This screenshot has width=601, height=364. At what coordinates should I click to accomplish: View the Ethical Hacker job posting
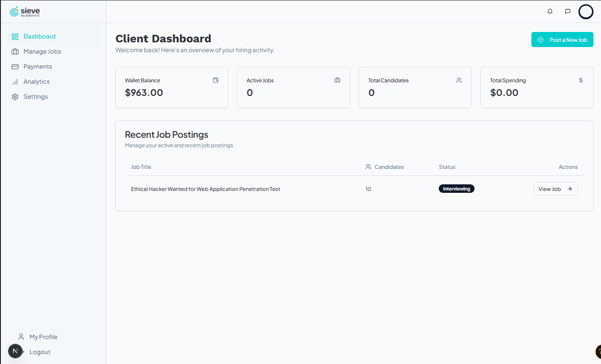pos(555,189)
